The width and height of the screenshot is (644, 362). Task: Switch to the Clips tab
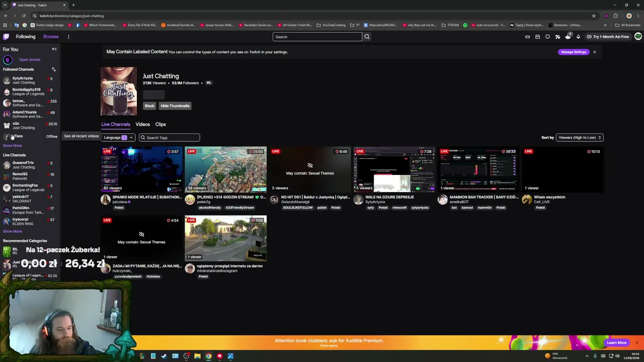pyautogui.click(x=160, y=124)
